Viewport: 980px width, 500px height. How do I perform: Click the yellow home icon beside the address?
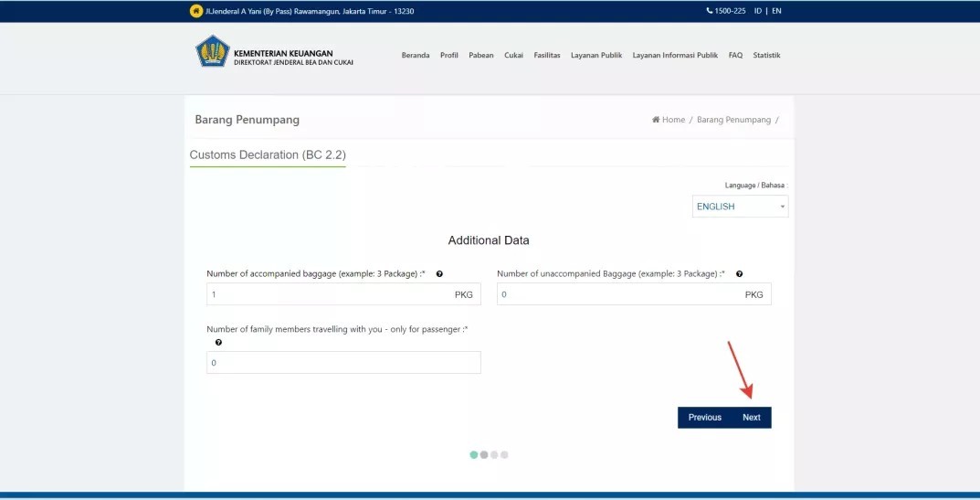click(x=196, y=11)
